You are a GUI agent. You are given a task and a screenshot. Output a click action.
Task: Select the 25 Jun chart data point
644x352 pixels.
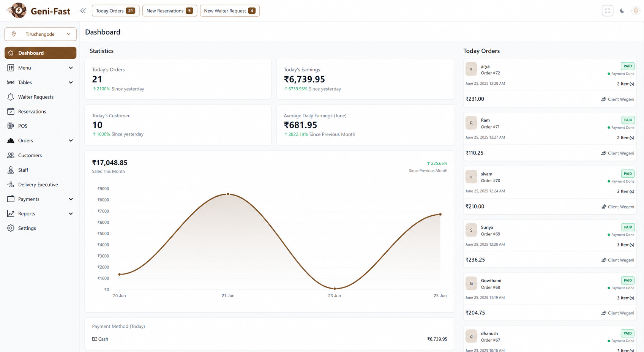tap(440, 215)
